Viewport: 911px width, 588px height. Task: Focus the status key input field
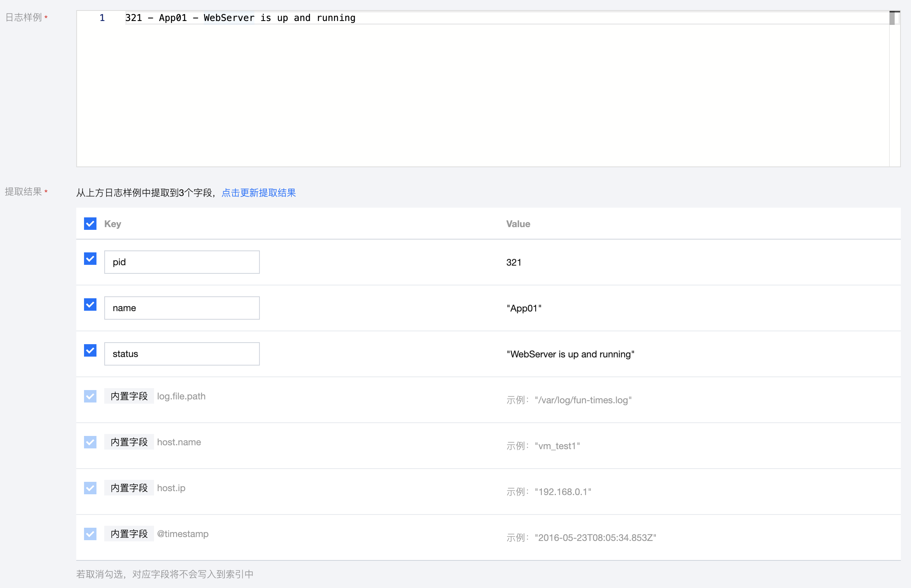click(182, 354)
